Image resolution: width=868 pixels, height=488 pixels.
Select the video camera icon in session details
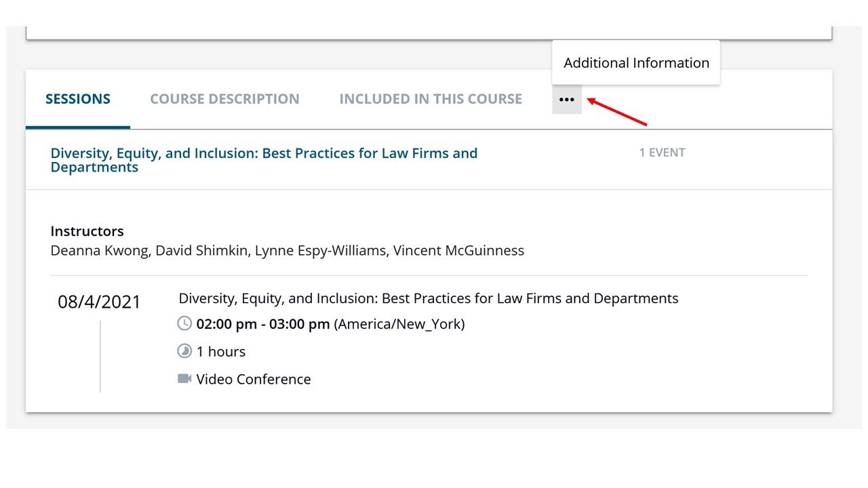pos(184,378)
